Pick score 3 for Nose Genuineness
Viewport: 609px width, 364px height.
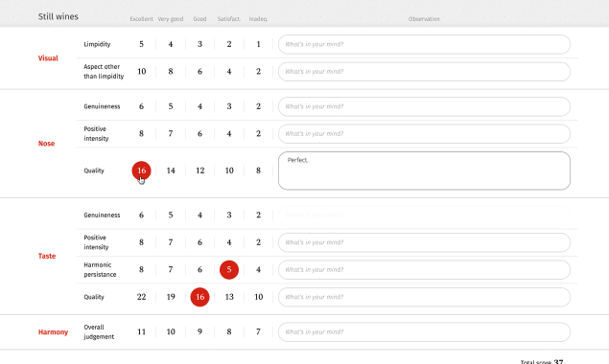click(229, 106)
